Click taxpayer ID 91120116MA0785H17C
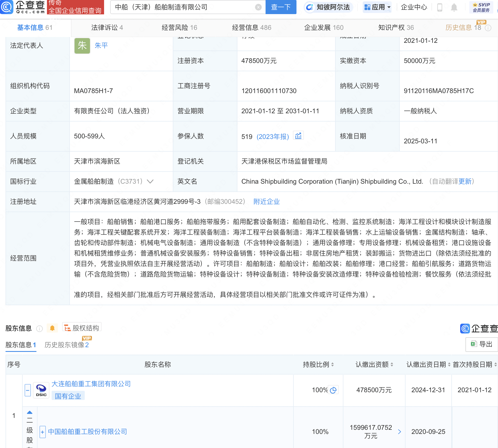The width and height of the screenshot is (498, 448). (439, 91)
